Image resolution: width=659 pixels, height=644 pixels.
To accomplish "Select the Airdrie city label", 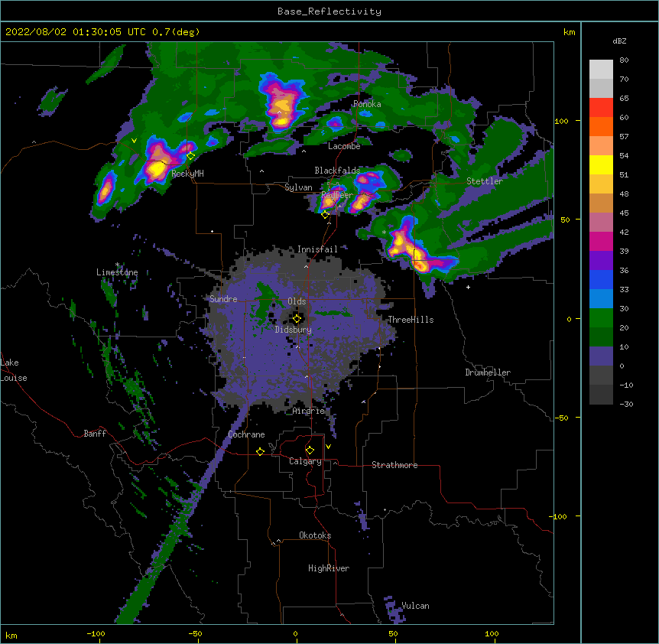I will tap(309, 411).
